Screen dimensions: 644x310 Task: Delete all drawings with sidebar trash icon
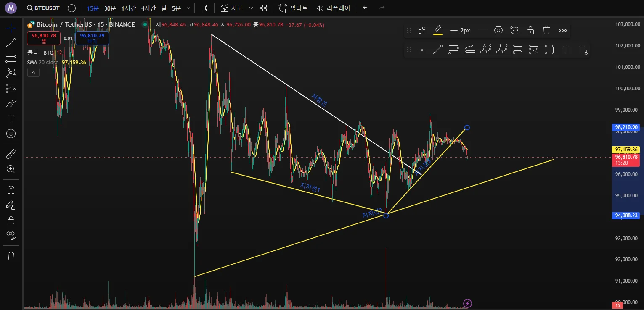[11, 256]
